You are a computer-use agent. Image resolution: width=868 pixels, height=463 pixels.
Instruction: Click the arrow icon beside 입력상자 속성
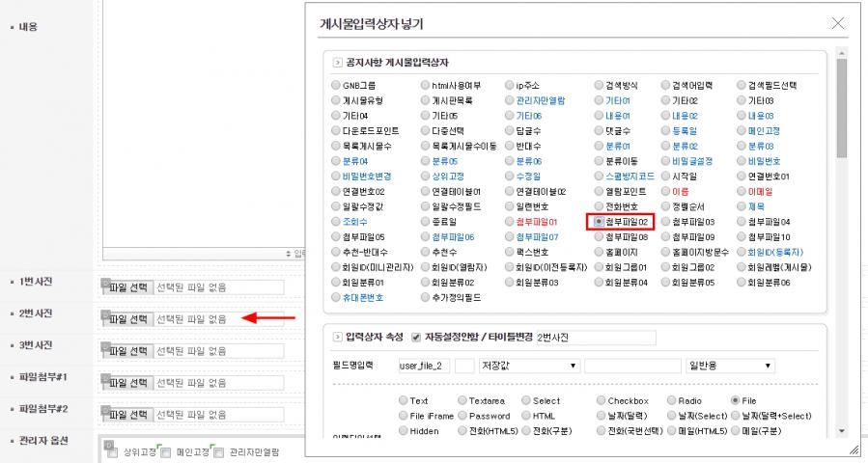tap(338, 338)
